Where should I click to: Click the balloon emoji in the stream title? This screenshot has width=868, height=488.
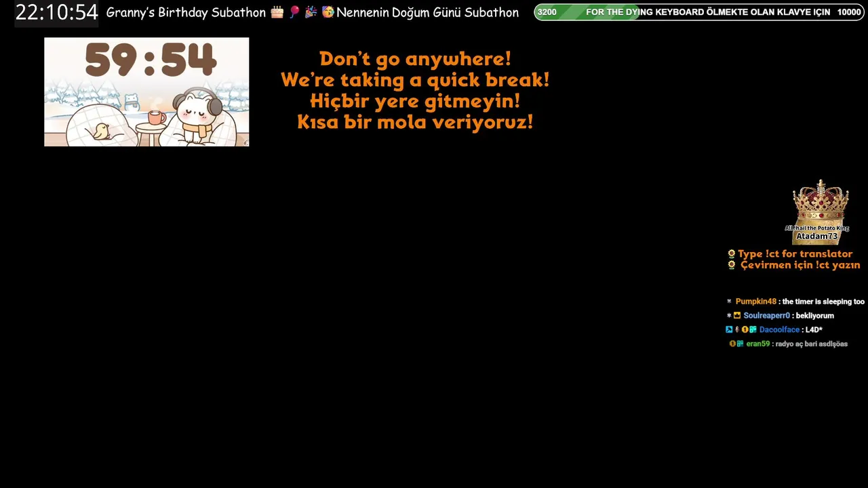point(294,12)
